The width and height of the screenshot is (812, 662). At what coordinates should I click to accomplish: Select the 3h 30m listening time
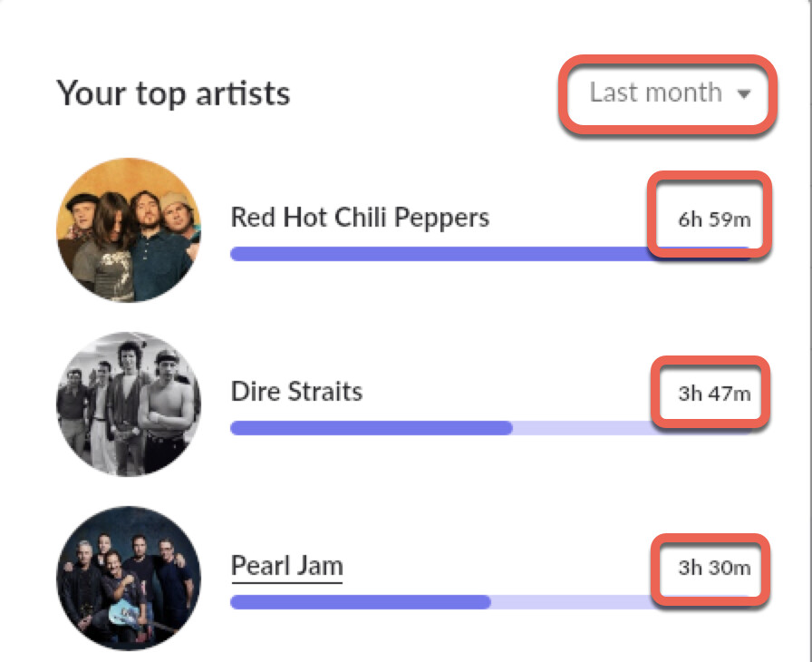[714, 568]
